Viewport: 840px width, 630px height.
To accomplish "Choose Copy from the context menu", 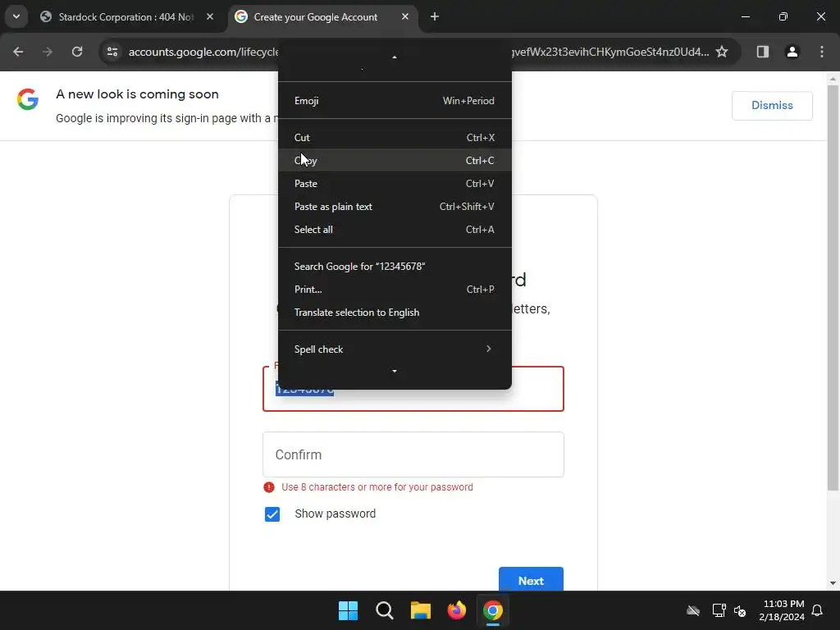I will [395, 161].
